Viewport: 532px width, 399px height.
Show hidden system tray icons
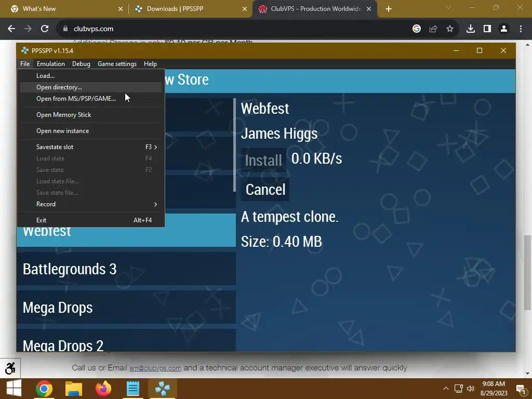[x=446, y=389]
